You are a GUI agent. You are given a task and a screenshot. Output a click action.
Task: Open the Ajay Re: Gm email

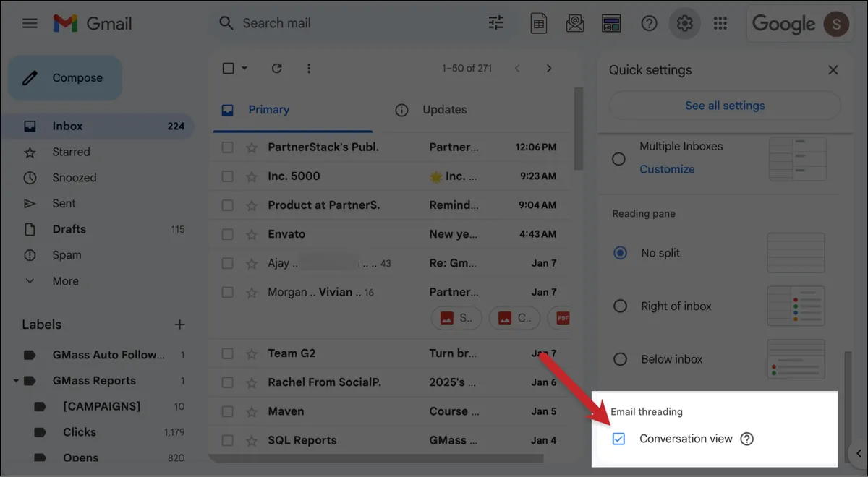pyautogui.click(x=391, y=263)
